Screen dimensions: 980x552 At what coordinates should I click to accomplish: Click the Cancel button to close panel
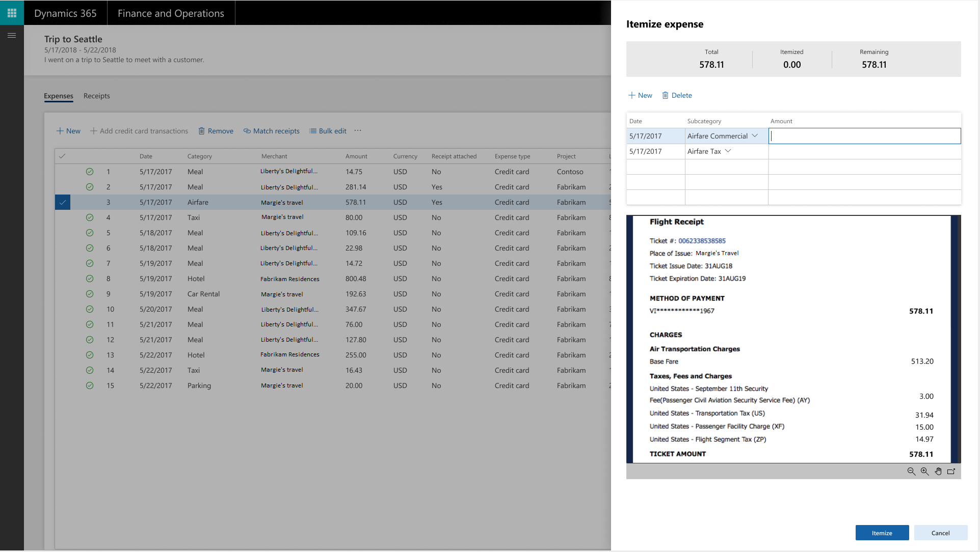(x=940, y=533)
